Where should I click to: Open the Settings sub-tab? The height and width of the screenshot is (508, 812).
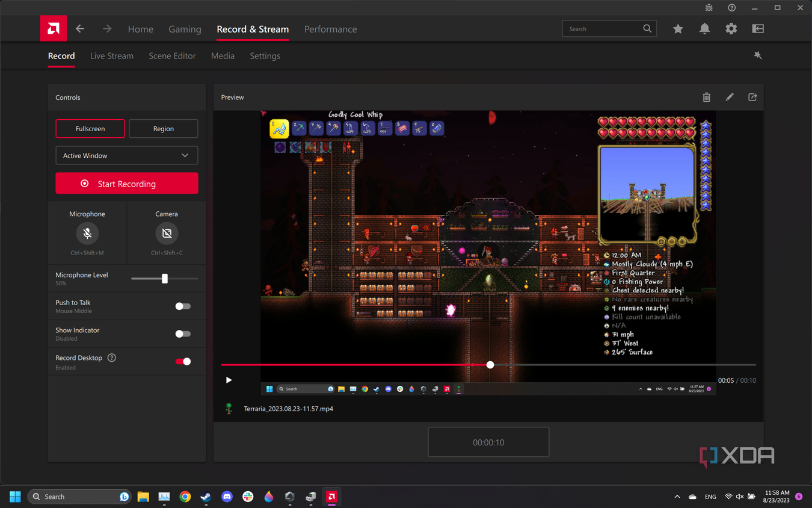(x=265, y=56)
